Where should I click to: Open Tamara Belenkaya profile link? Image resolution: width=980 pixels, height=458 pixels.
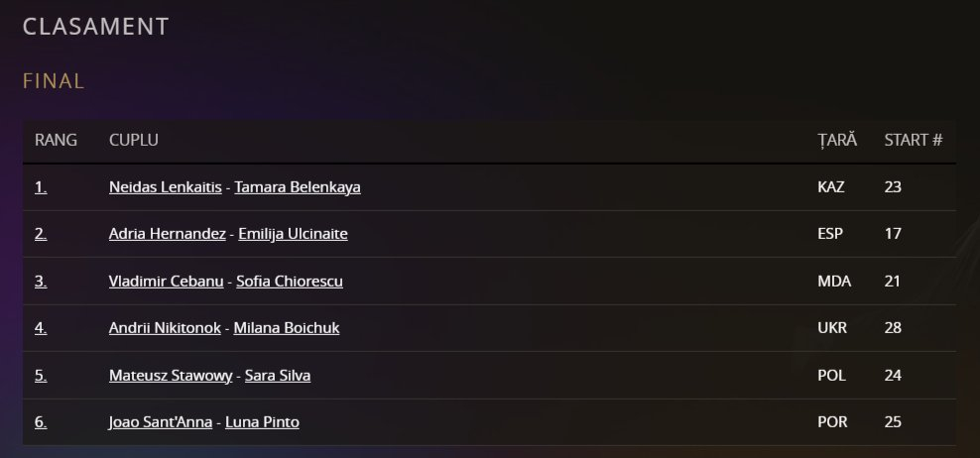297,186
